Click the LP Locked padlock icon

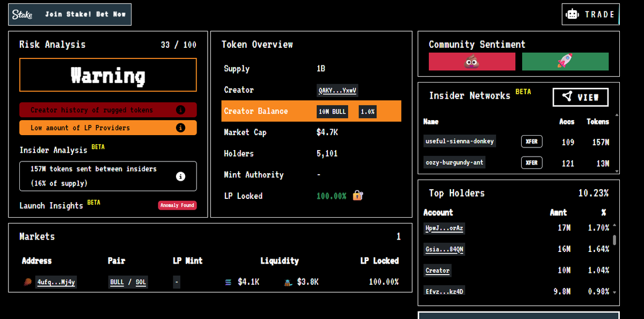[x=358, y=196]
